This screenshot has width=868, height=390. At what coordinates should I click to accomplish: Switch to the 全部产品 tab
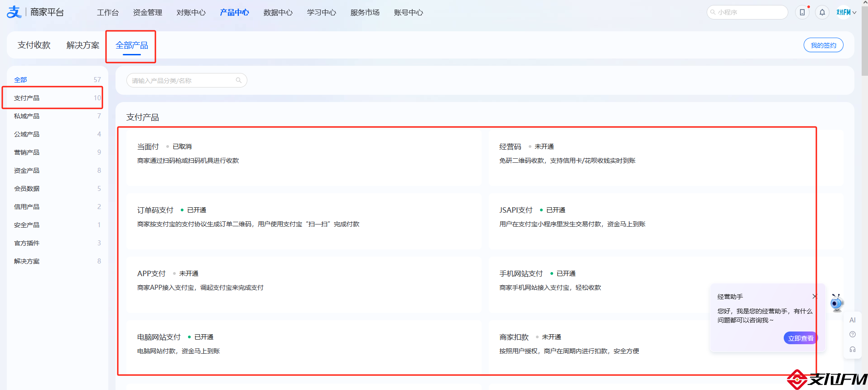coord(132,45)
